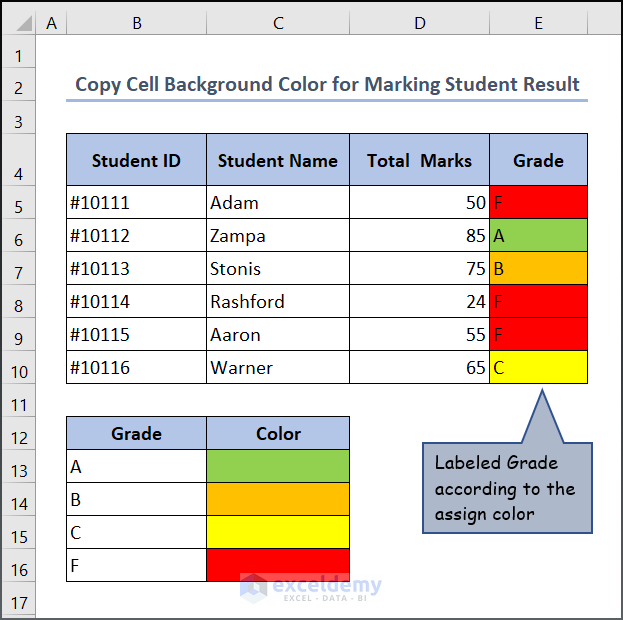Click the orange color cell beside grade B
Viewport: 623px width, 620px height.
278,499
